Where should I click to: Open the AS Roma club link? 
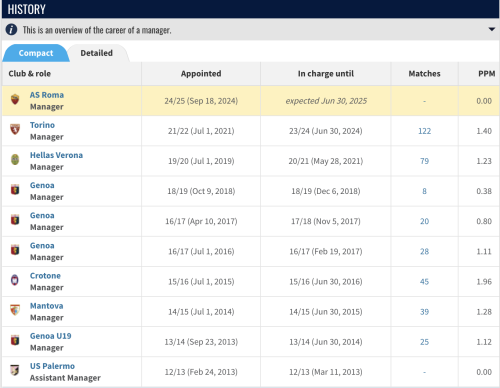point(47,95)
